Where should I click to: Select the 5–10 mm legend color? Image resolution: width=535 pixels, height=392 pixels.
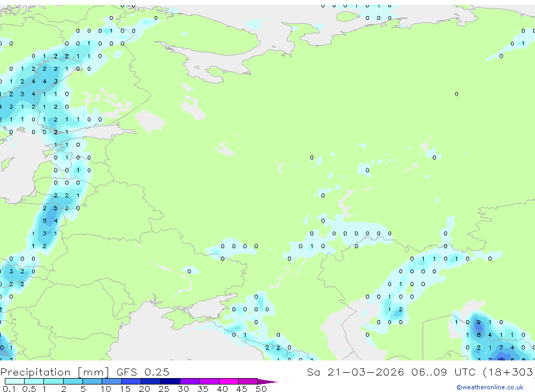(92, 381)
